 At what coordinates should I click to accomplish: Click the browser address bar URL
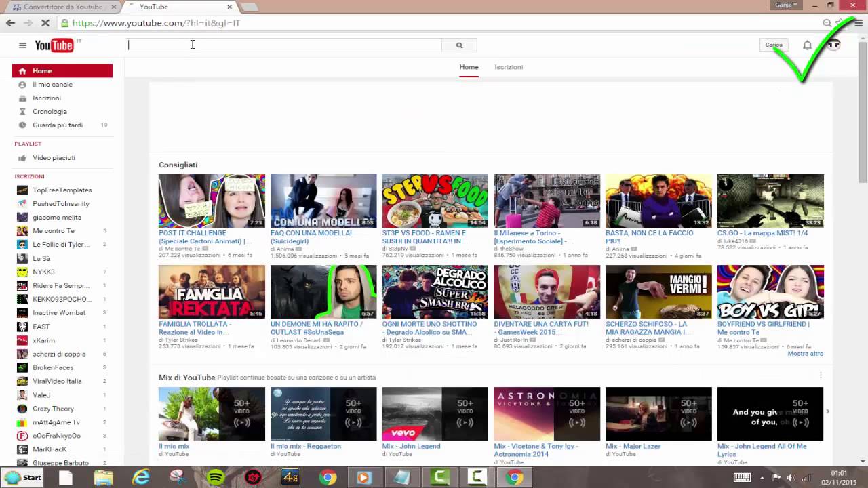[156, 23]
